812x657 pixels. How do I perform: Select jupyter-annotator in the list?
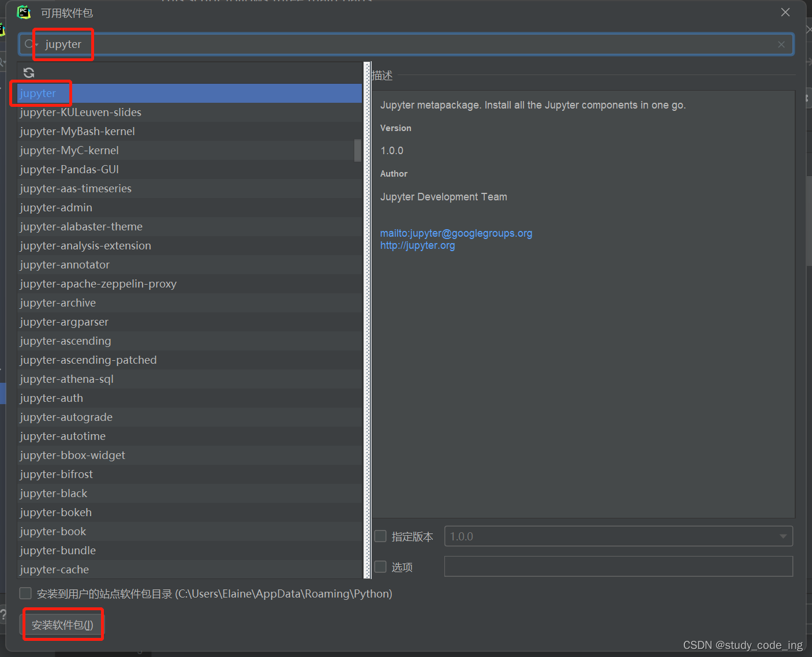click(189, 264)
